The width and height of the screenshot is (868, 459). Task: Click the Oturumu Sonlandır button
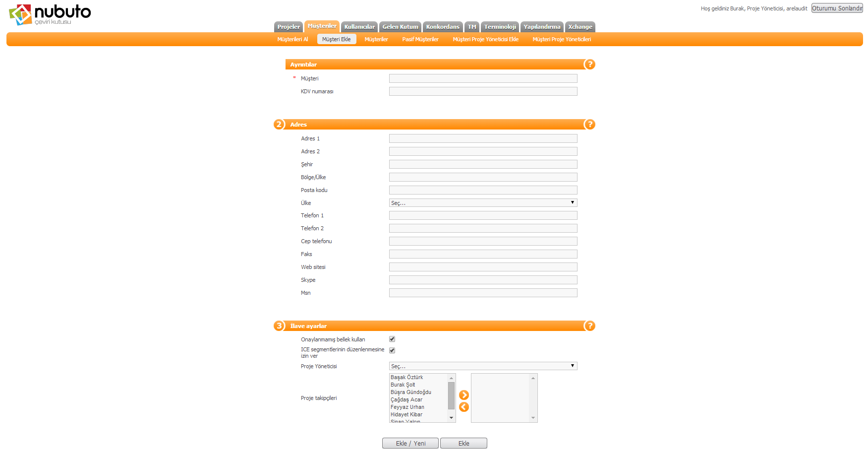pyautogui.click(x=837, y=8)
